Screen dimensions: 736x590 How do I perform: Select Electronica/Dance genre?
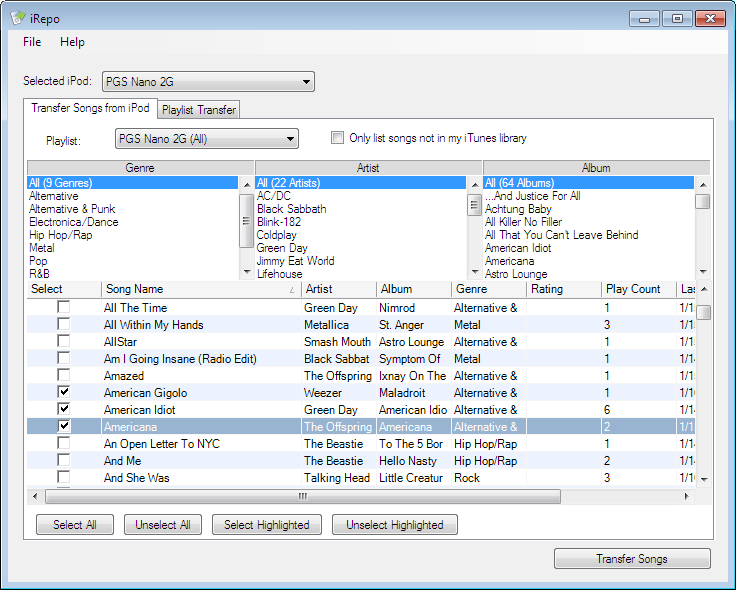[132, 222]
